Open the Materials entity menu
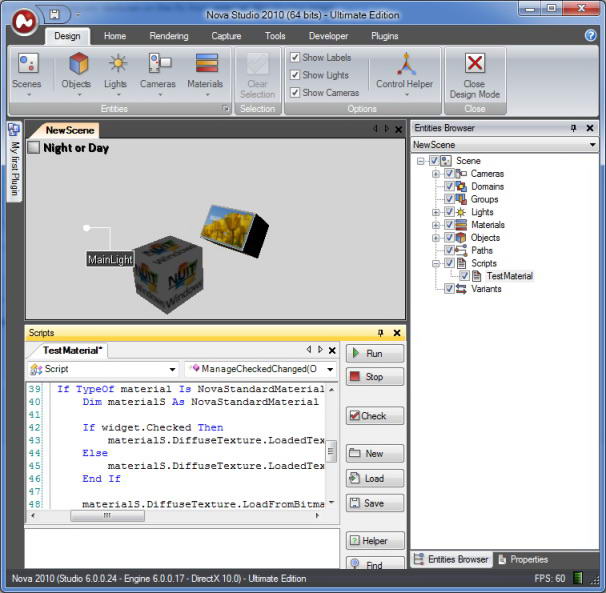This screenshot has width=606, height=593. click(x=205, y=74)
